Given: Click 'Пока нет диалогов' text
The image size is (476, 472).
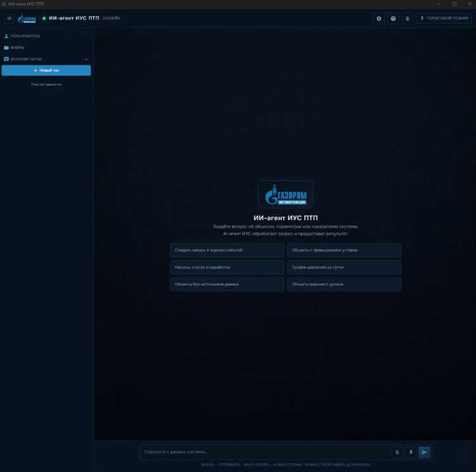Looking at the screenshot, I should pyautogui.click(x=46, y=84).
